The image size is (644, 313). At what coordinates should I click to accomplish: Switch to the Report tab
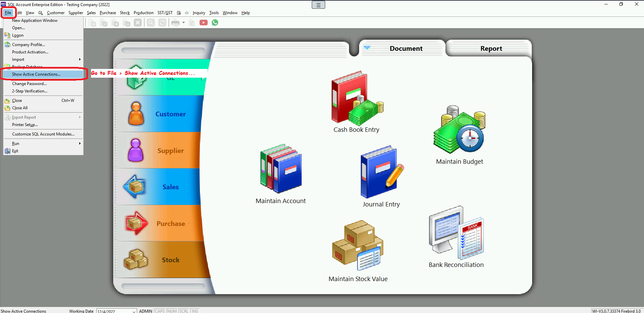[x=491, y=48]
